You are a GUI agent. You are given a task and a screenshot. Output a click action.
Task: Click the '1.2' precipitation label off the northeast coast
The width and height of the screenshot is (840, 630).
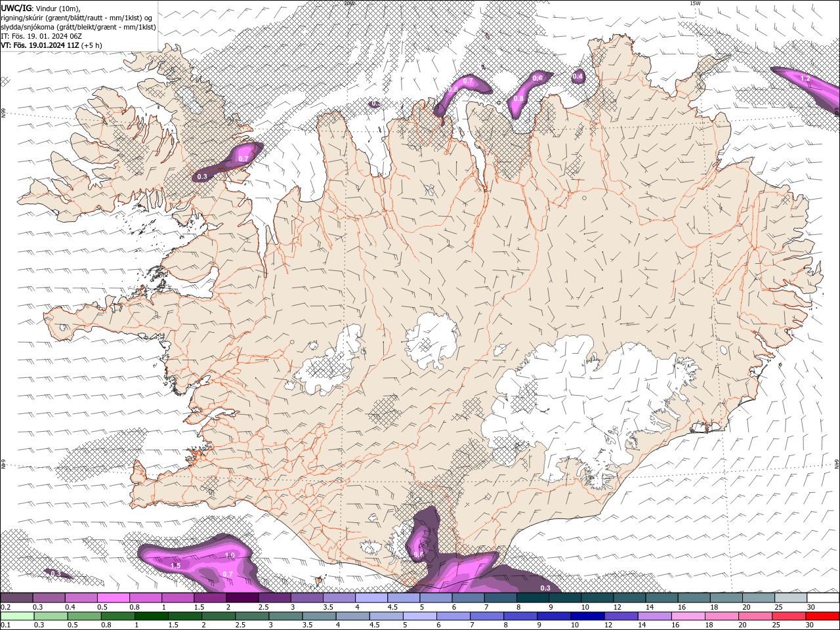click(x=805, y=78)
